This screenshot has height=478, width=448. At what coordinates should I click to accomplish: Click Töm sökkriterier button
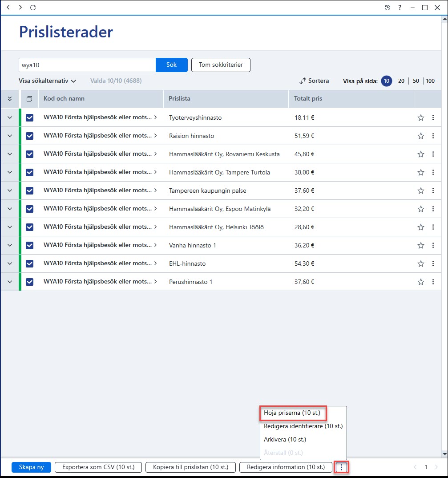(x=221, y=65)
